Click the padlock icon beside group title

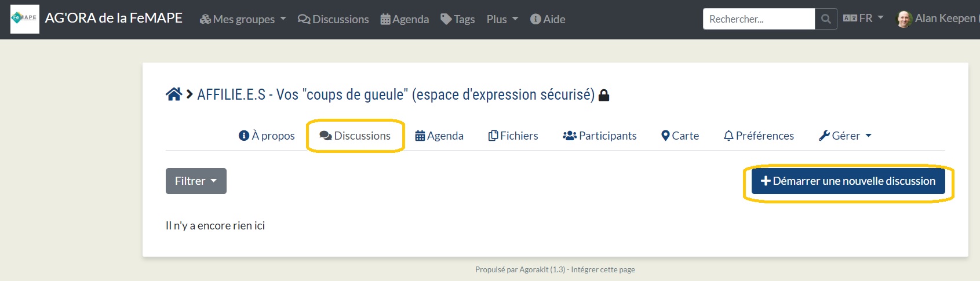[604, 95]
